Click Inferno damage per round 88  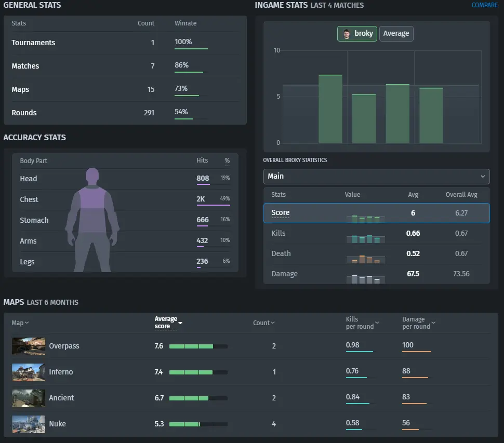tap(406, 371)
